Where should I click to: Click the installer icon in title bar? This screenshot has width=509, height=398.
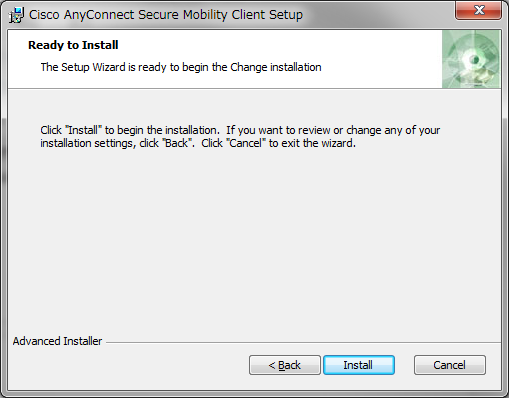(16, 15)
